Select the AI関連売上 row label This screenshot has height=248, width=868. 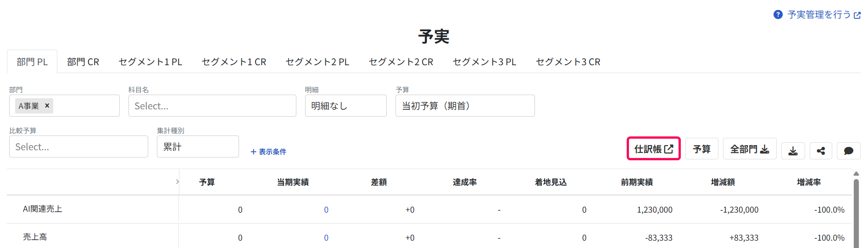click(x=43, y=209)
